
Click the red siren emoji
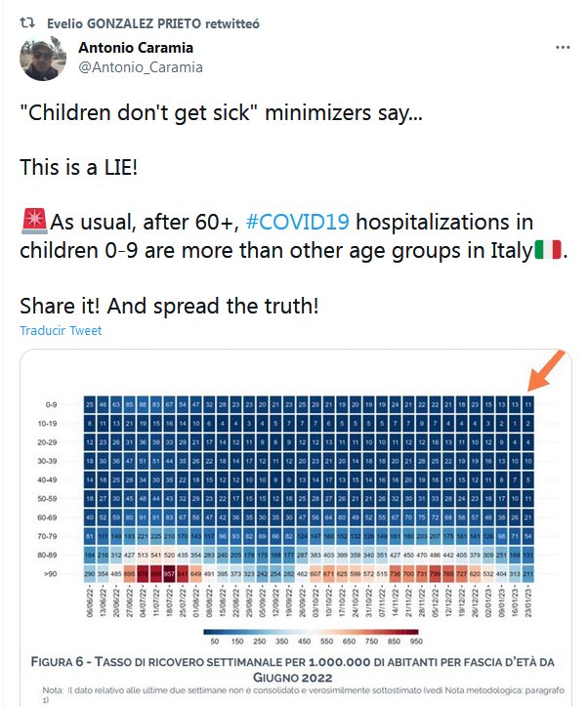coord(29,222)
